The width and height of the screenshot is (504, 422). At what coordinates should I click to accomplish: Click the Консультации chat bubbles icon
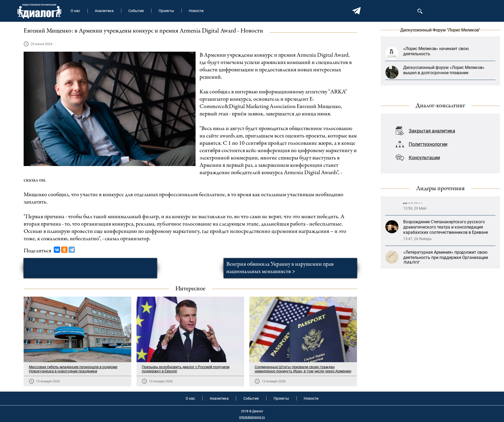click(x=400, y=158)
